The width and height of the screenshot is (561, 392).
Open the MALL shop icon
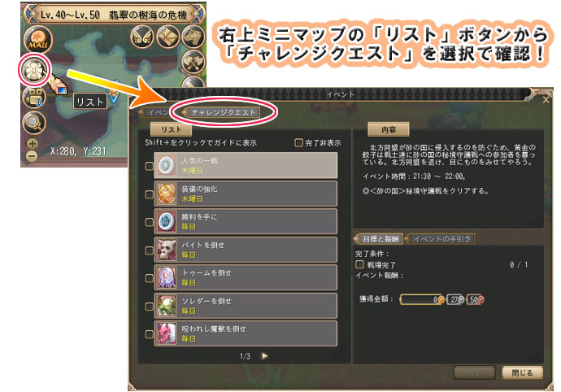pos(38,39)
